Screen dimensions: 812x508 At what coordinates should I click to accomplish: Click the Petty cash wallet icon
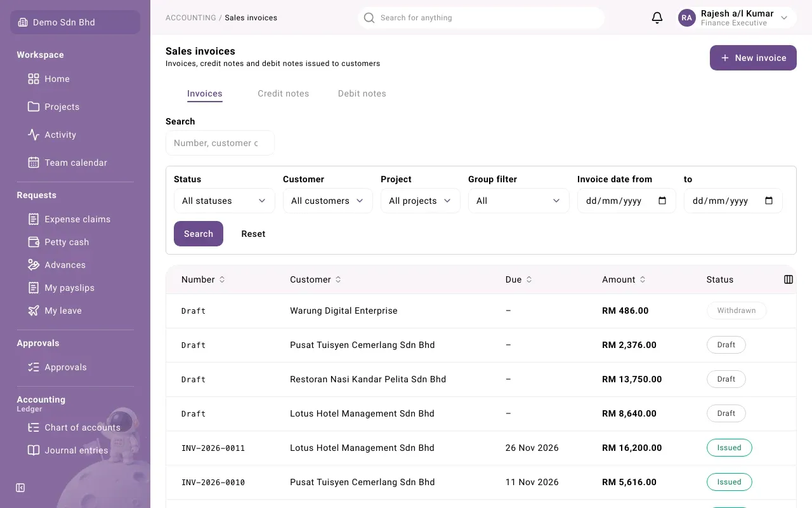pyautogui.click(x=34, y=242)
